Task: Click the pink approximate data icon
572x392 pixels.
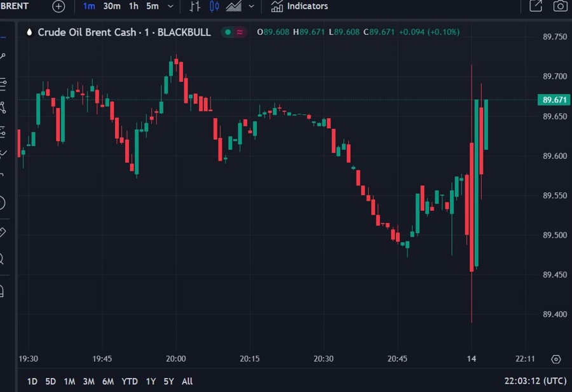Action: pos(240,32)
